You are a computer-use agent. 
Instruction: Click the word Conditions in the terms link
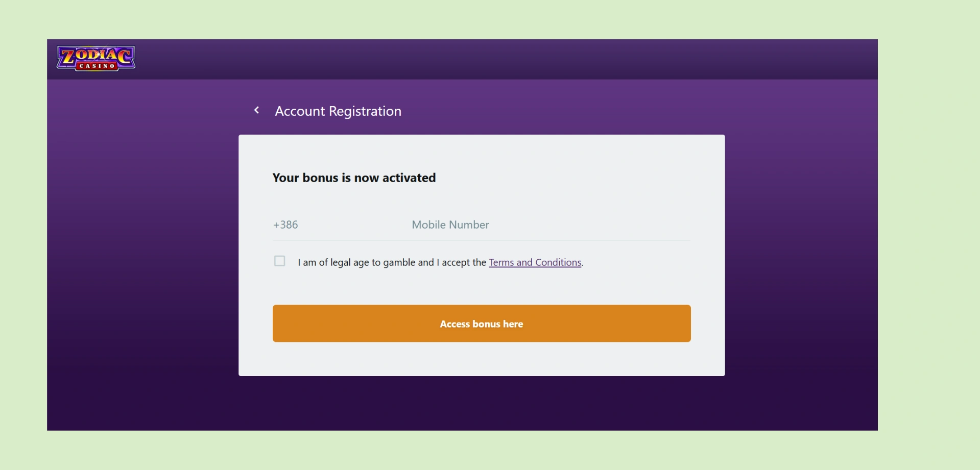[x=558, y=262]
